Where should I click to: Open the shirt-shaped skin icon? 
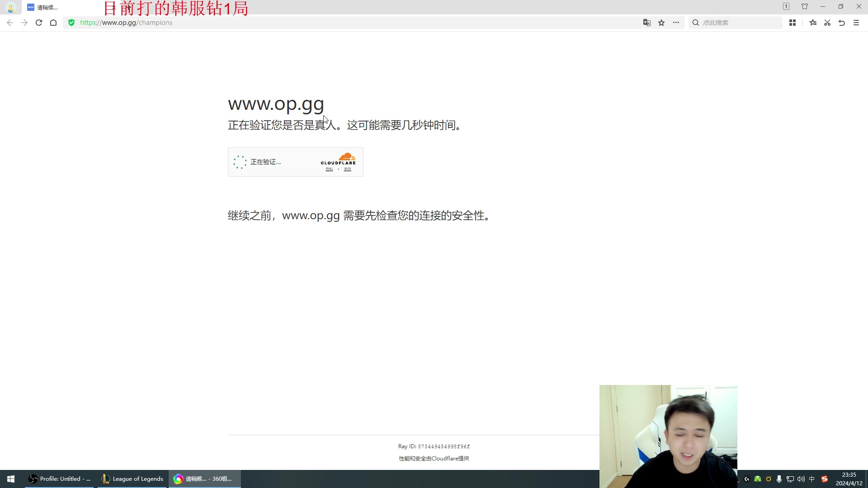(805, 6)
